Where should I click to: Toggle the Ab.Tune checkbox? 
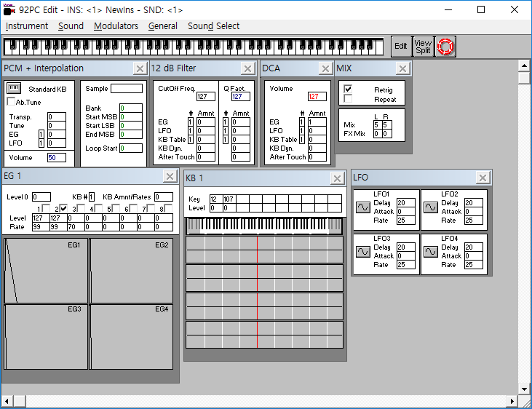pos(11,101)
